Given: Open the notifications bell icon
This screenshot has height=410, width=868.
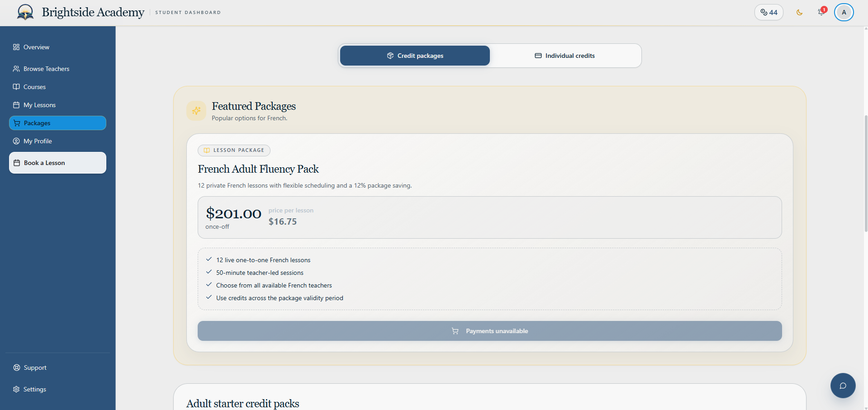Looking at the screenshot, I should (x=821, y=12).
